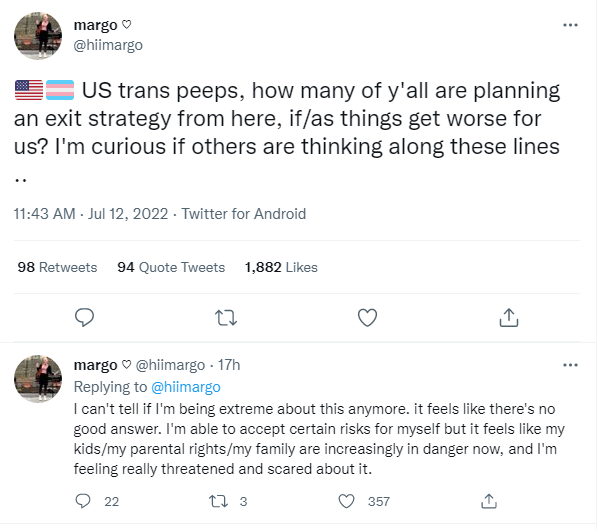
Task: Click the 11:43 AM Jul 12, 2022 timestamp
Action: pos(90,213)
